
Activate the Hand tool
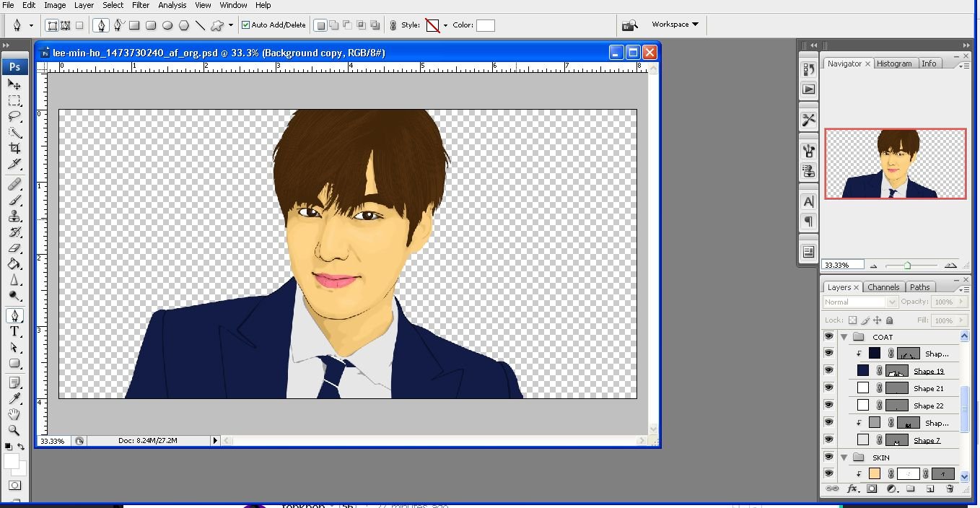[x=14, y=414]
